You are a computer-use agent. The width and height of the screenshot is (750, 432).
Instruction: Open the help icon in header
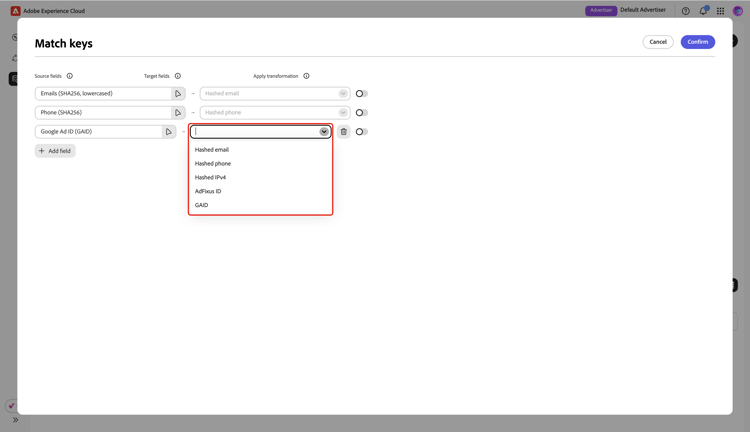[x=685, y=11]
